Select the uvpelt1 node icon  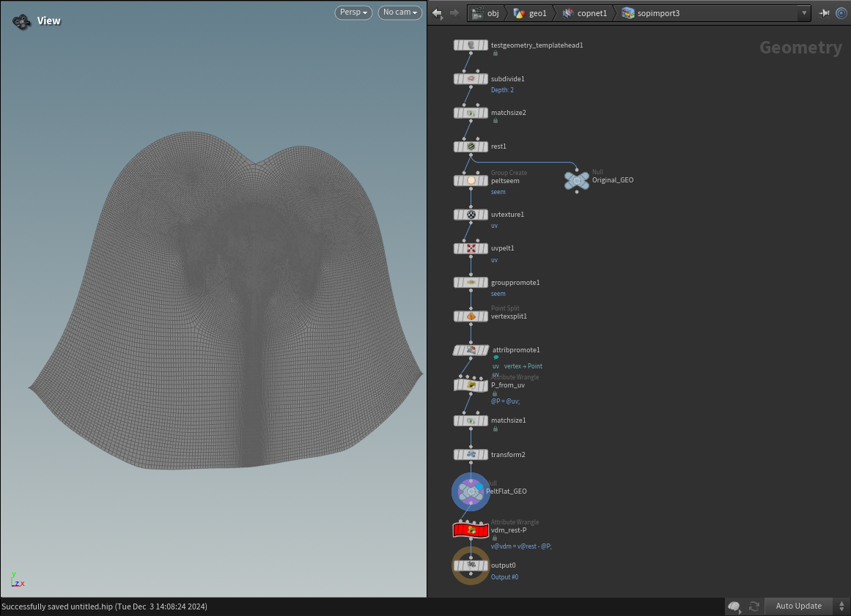click(471, 248)
